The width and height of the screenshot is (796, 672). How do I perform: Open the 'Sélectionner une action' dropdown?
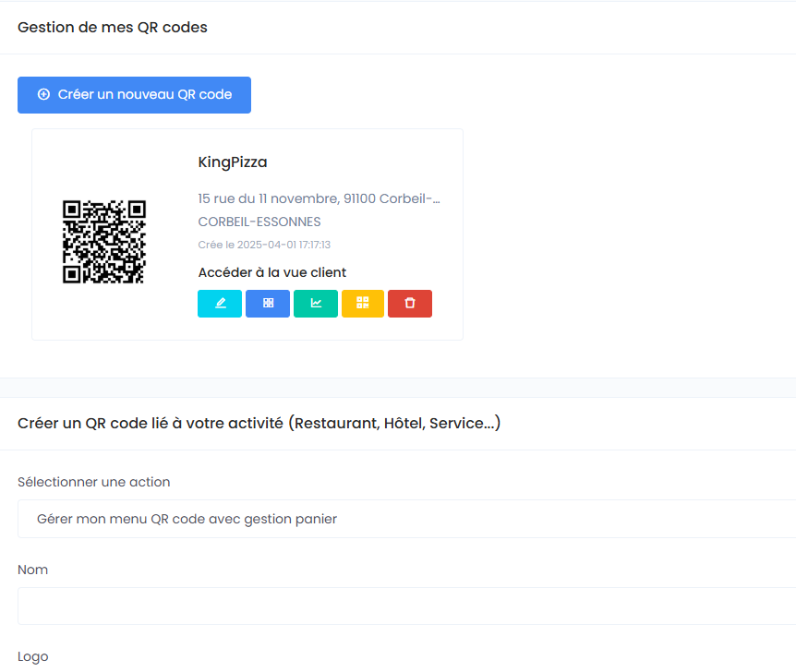point(406,519)
